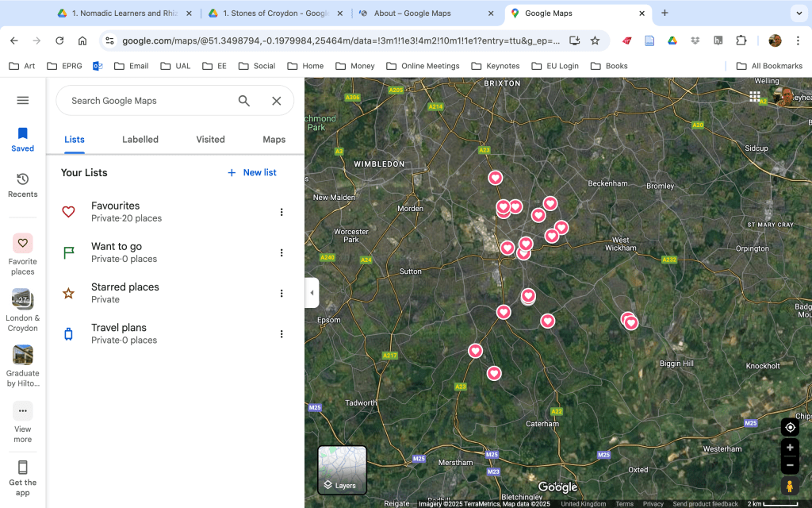This screenshot has width=812, height=508.
Task: Open more options for Want to go
Action: 282,252
